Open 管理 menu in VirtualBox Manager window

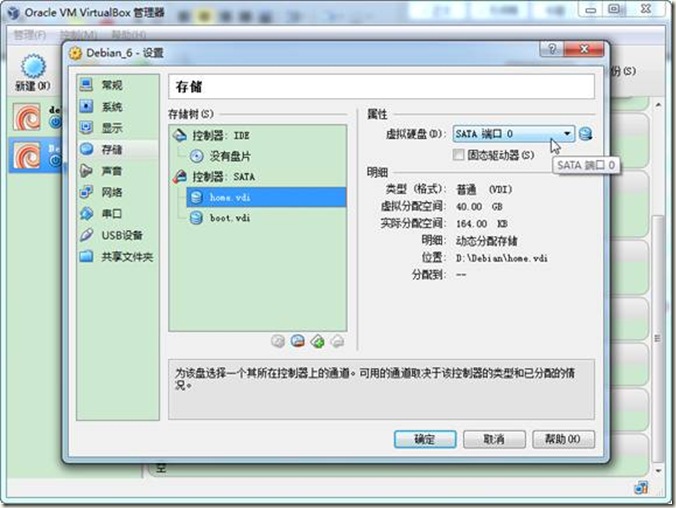tap(29, 35)
